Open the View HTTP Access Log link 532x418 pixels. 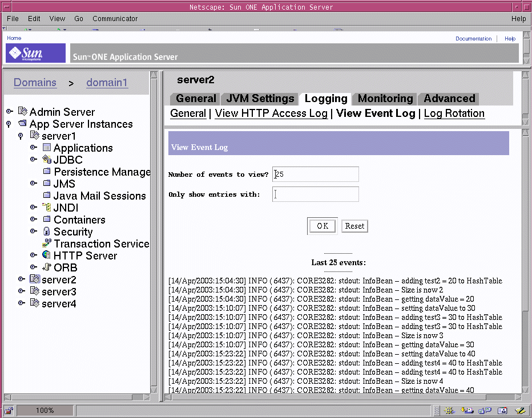point(271,113)
